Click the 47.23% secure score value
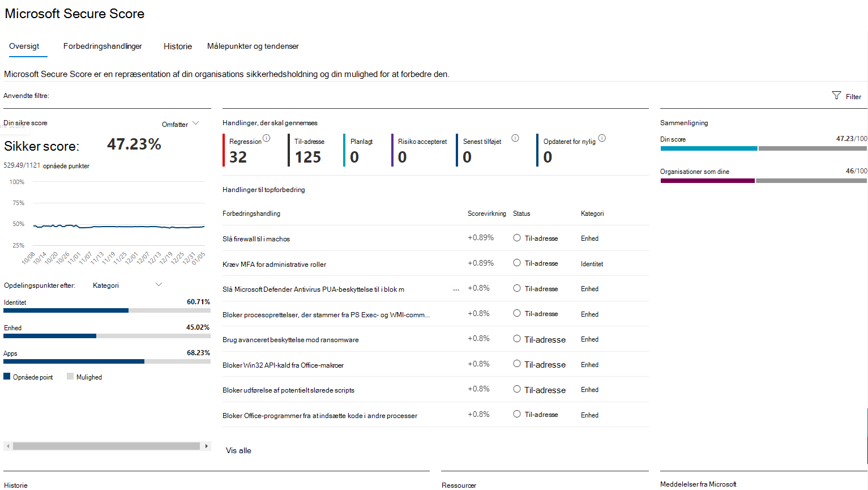Viewport: 868px width, 490px height. [134, 144]
